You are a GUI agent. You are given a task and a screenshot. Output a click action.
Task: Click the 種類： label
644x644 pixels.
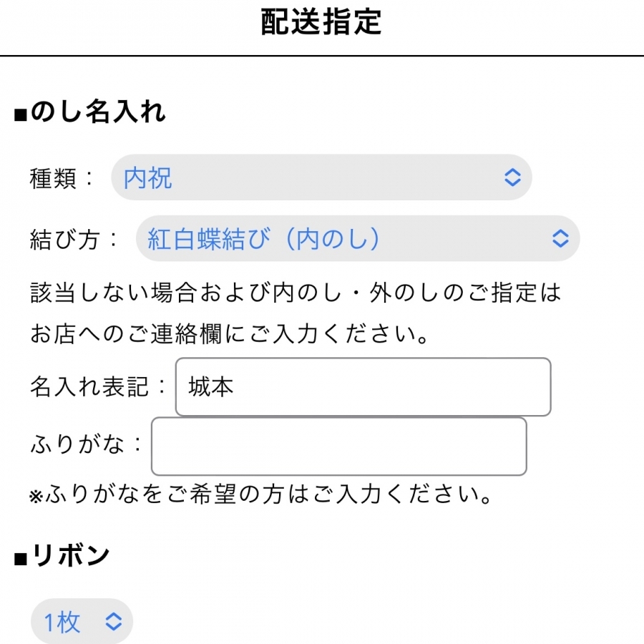pos(62,177)
